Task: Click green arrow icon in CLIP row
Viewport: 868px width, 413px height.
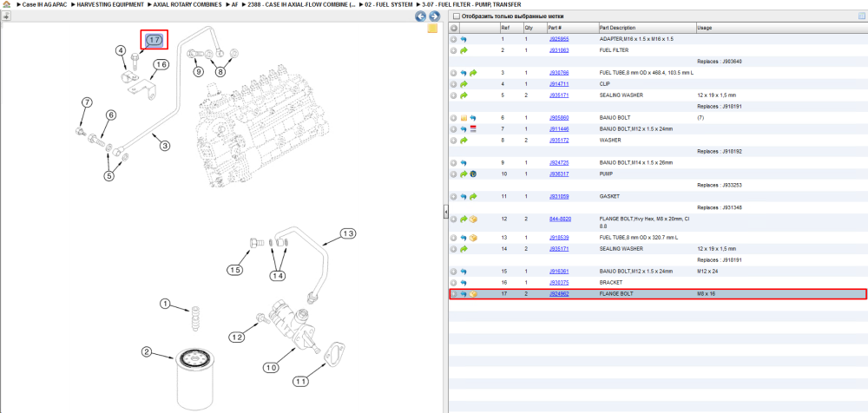Action: 464,84
